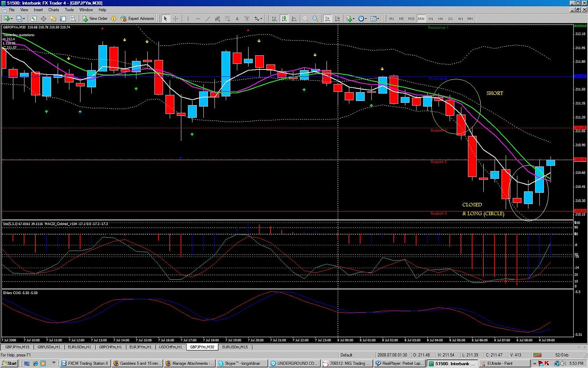Viewport: 588px width, 368px height.
Task: Select the H4 timeframe
Action: point(441,18)
